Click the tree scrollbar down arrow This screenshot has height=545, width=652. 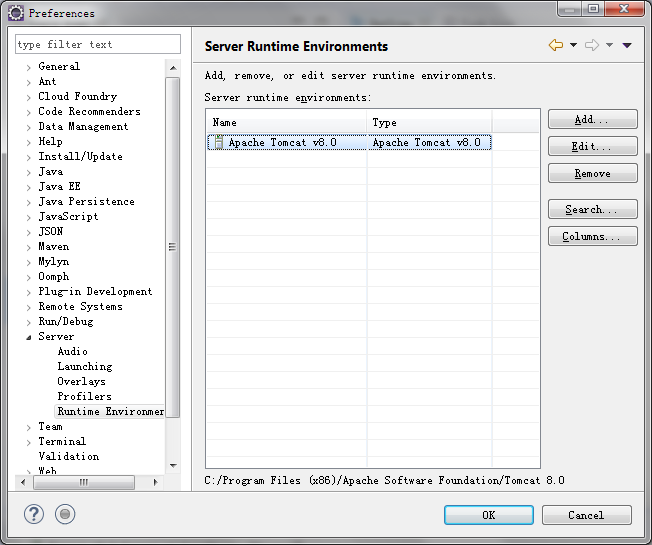pyautogui.click(x=173, y=466)
